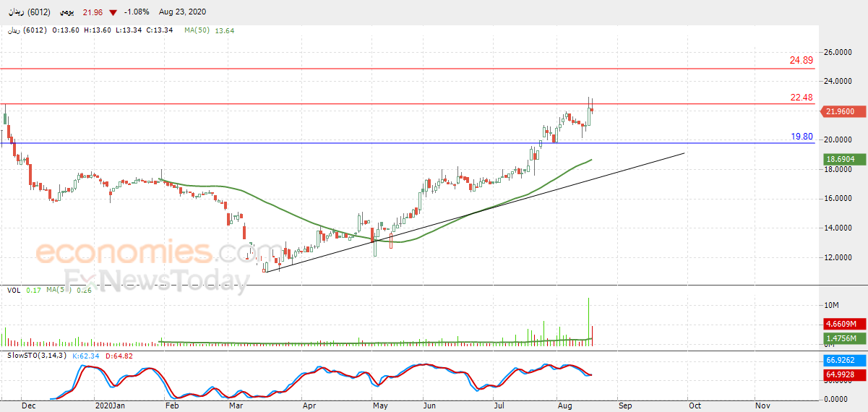Image resolution: width=868 pixels, height=412 pixels.
Task: Click the 2020Jan date axis label
Action: (111, 406)
